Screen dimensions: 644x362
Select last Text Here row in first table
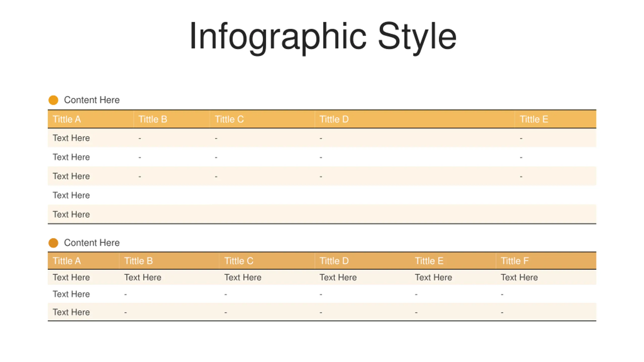click(x=71, y=214)
